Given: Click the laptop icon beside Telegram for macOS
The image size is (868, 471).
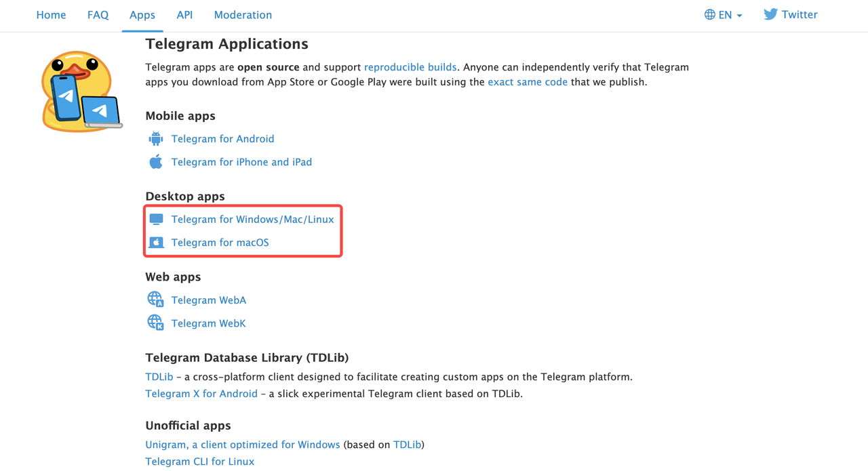Looking at the screenshot, I should tap(156, 243).
